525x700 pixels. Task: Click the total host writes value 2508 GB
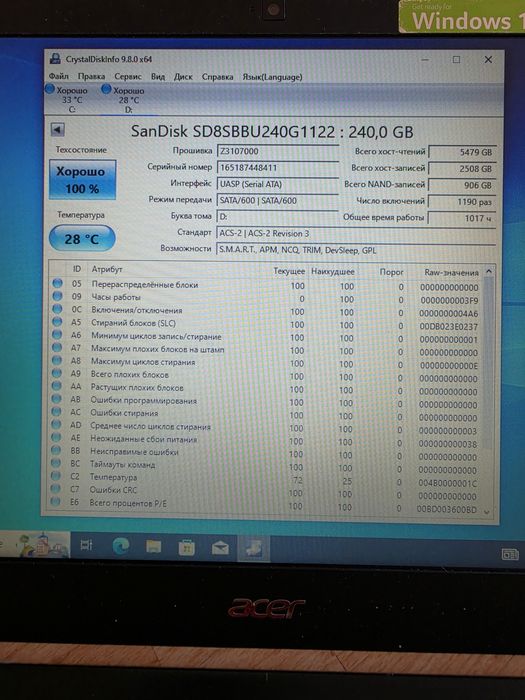pyautogui.click(x=462, y=169)
